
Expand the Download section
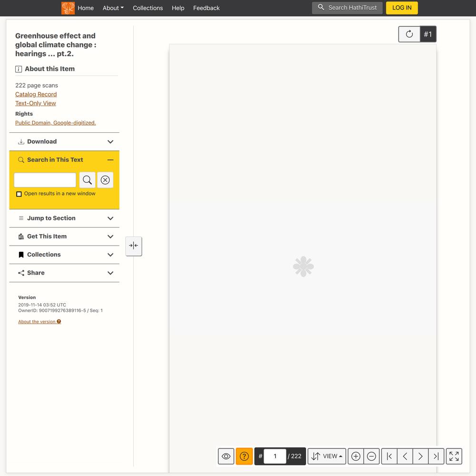point(64,142)
